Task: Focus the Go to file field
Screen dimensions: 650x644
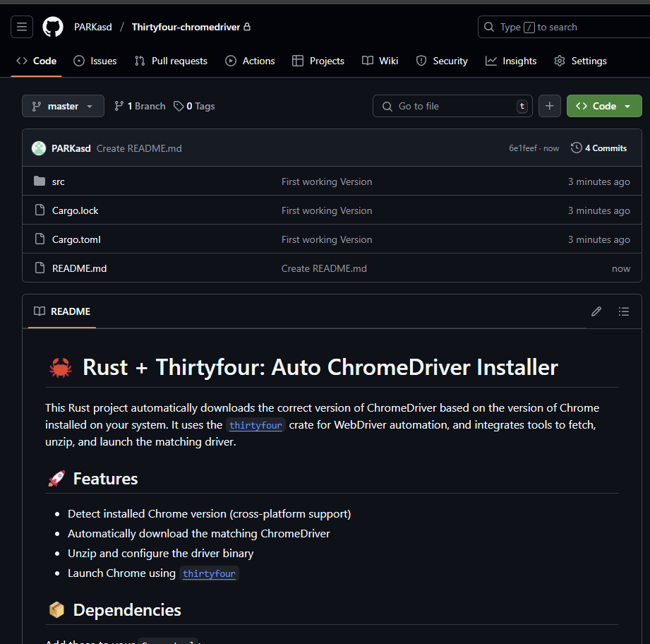Action: coord(452,106)
